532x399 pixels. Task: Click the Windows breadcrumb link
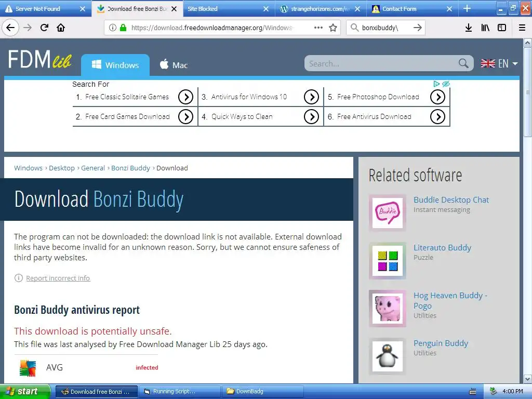(28, 168)
